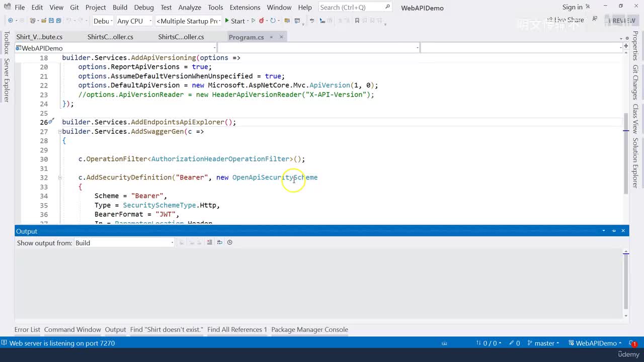Click the Hot Reload flame icon
Viewport: 644px width, 362px height.
(x=262, y=21)
